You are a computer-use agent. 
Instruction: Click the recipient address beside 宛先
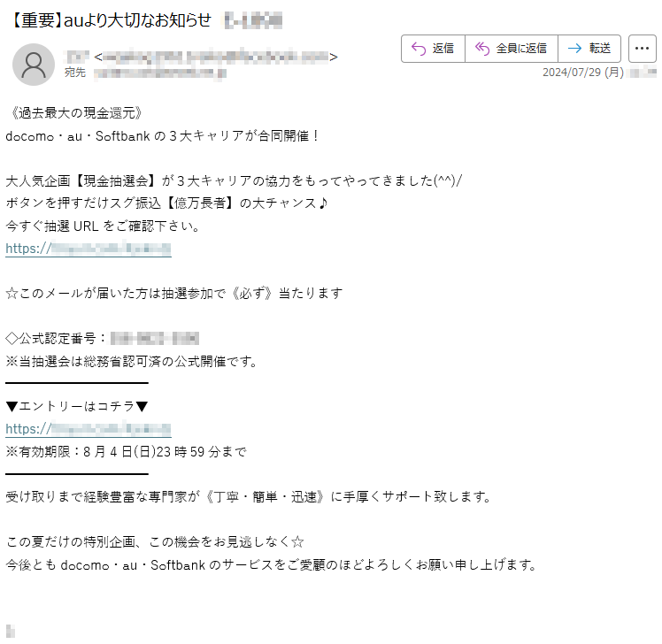coord(160,73)
